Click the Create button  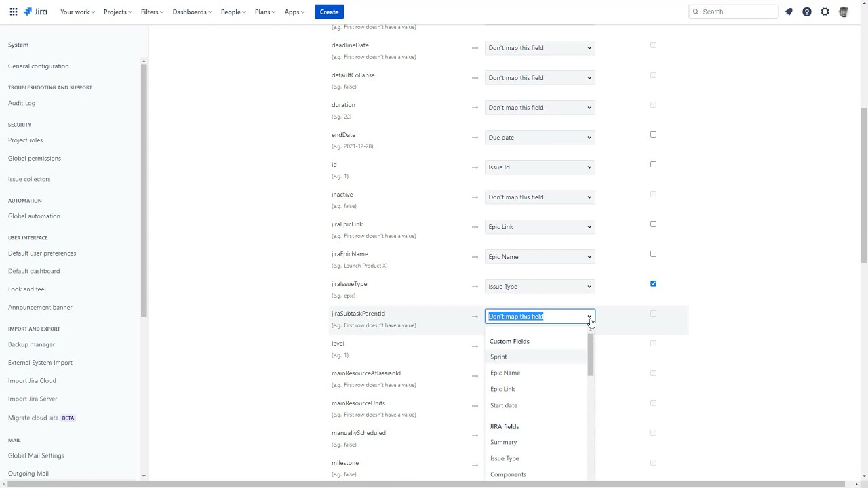pos(329,12)
